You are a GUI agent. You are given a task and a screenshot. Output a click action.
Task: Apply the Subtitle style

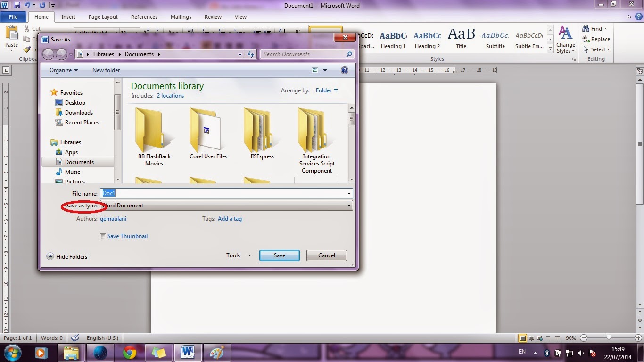(x=495, y=39)
